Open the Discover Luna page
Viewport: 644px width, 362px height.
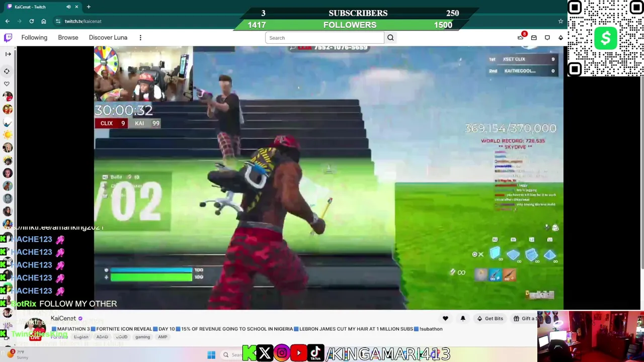(x=108, y=38)
